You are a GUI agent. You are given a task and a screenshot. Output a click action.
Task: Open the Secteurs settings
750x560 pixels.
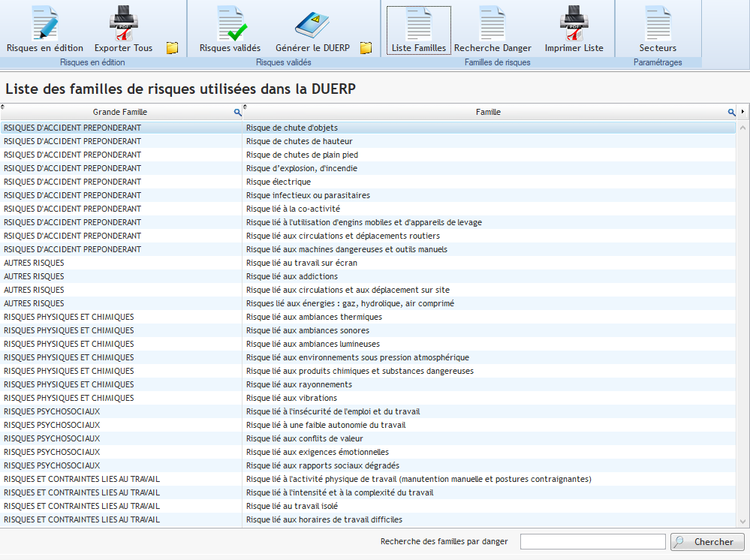pos(658,30)
